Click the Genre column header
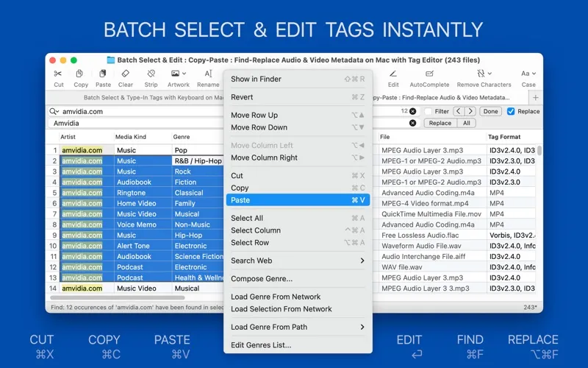 [198, 137]
